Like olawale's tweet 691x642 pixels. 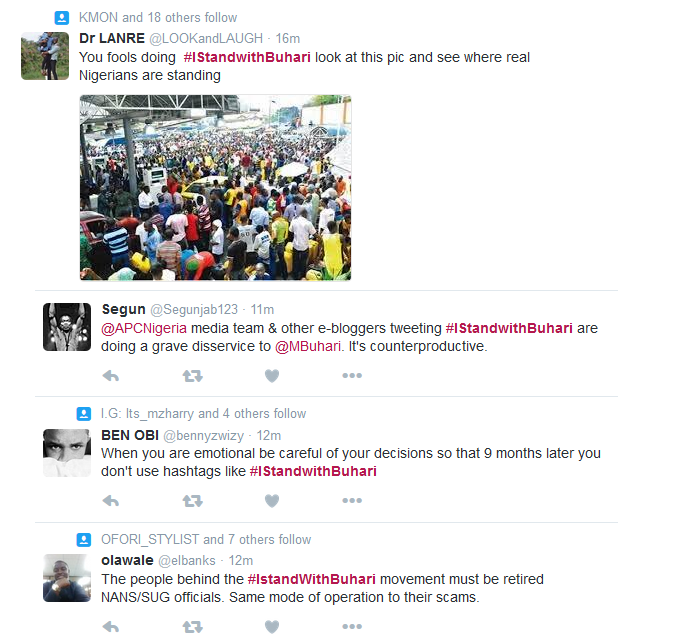click(272, 627)
